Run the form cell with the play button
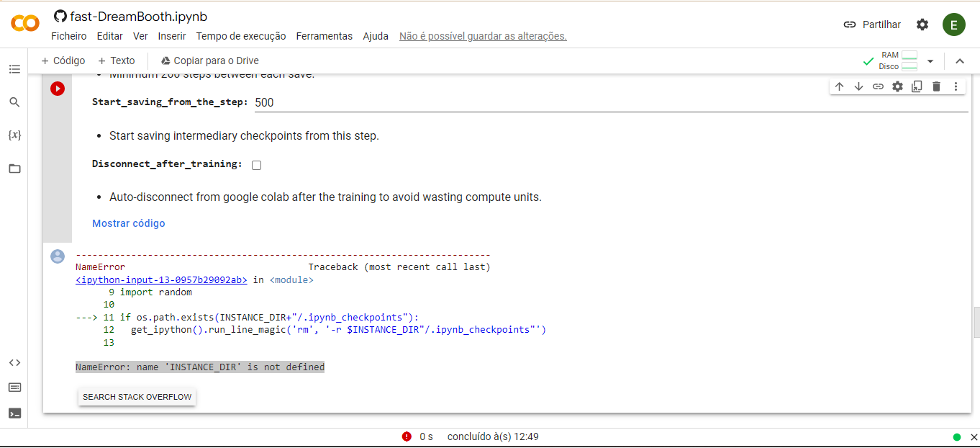Viewport: 980px width, 448px height. (57, 89)
